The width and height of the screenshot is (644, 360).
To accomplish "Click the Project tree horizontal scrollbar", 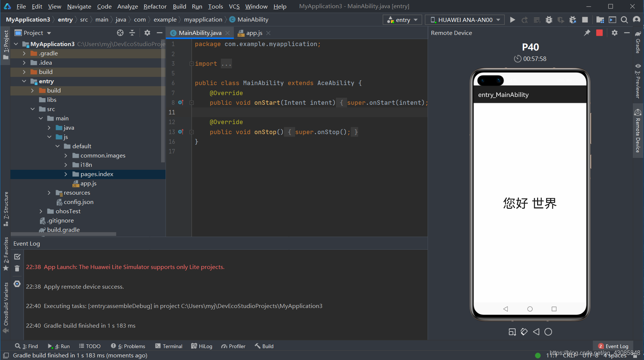I will 63,234.
